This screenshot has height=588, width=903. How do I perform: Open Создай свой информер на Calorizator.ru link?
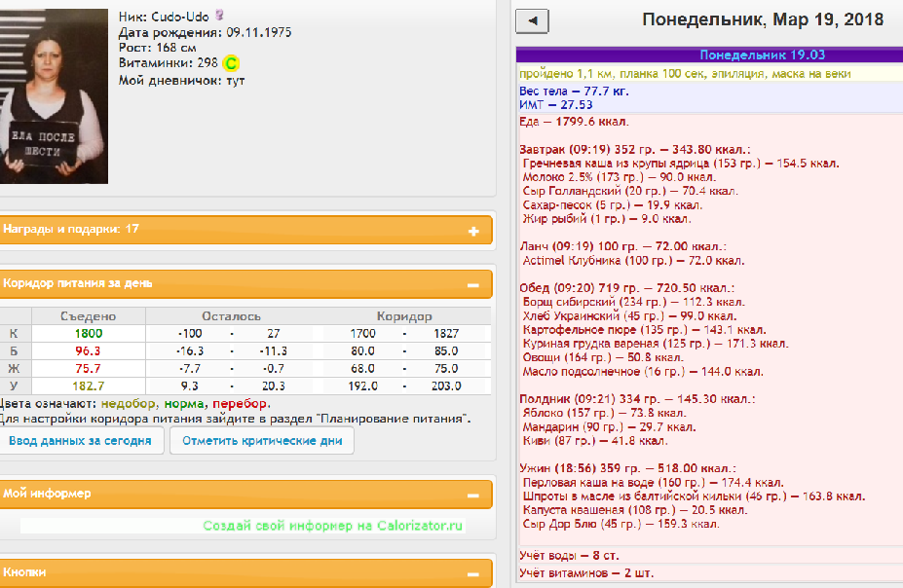(332, 526)
